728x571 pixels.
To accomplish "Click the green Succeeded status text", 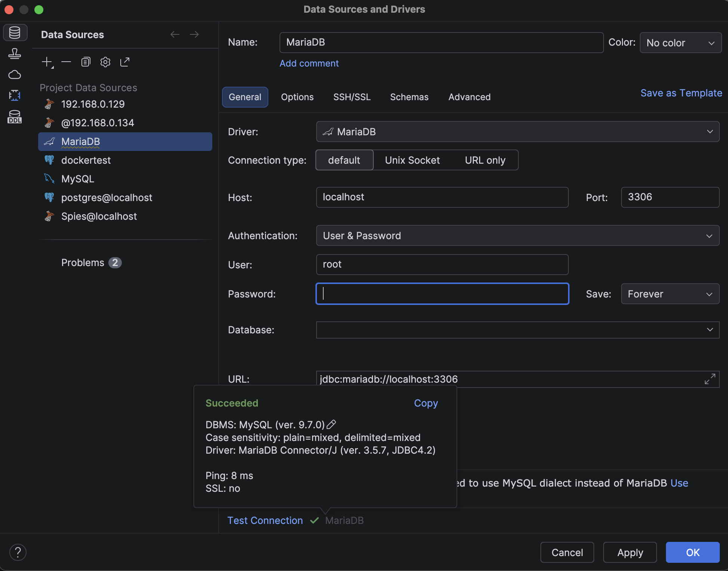I will 232,403.
